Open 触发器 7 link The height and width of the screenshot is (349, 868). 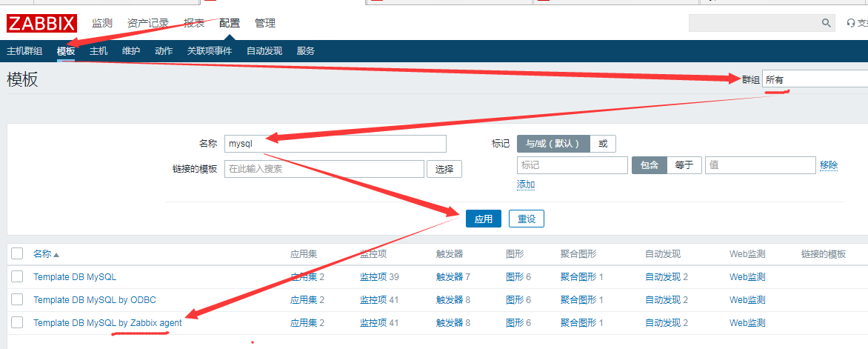coord(450,277)
